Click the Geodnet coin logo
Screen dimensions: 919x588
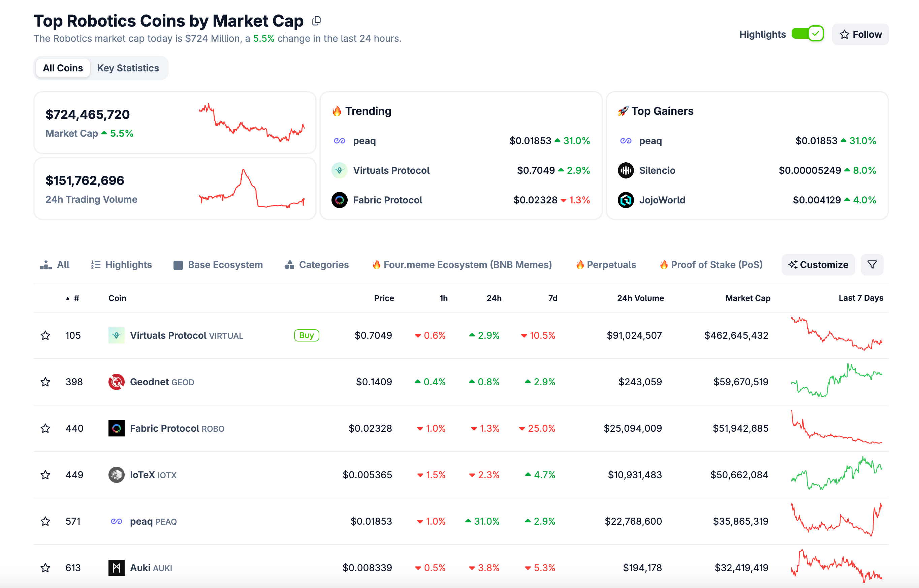(117, 382)
